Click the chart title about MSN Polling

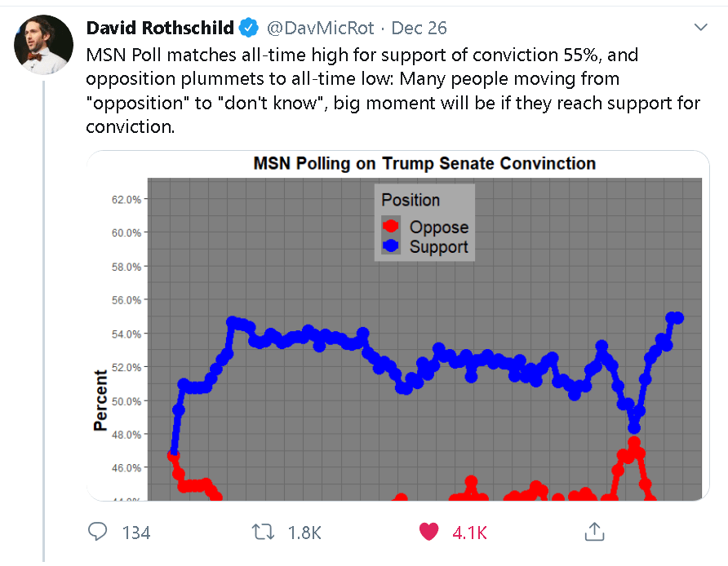point(424,164)
